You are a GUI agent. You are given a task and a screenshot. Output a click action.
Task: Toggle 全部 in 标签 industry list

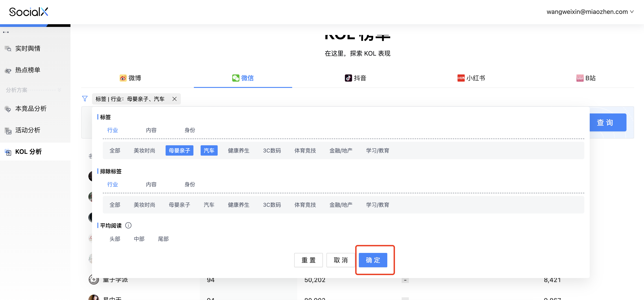(x=115, y=151)
